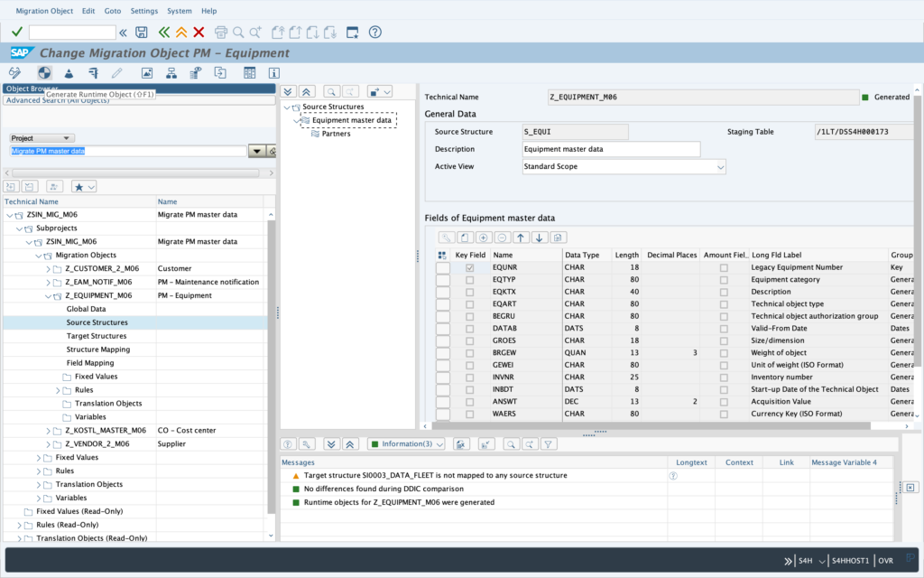Click the Create New Session window icon
924x578 pixels.
[x=353, y=33]
